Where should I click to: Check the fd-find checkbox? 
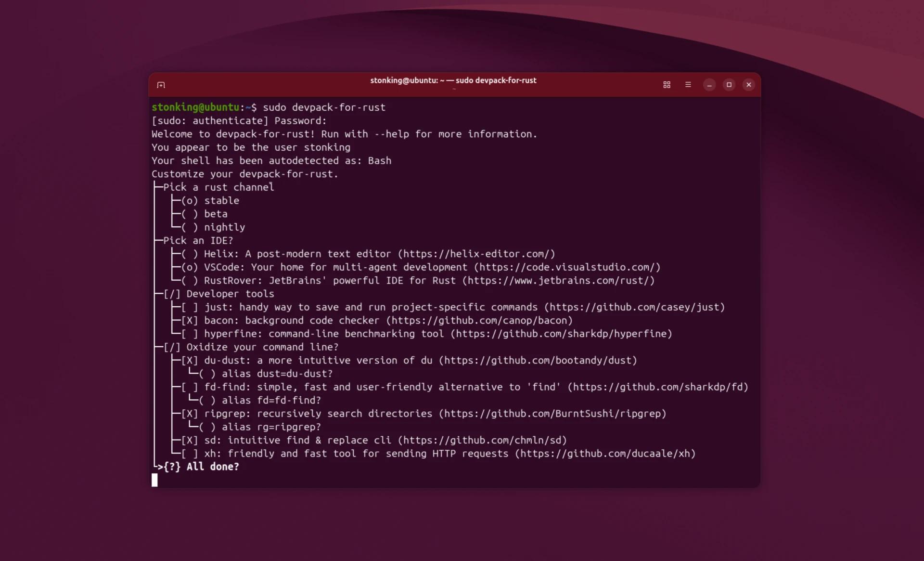pos(190,387)
